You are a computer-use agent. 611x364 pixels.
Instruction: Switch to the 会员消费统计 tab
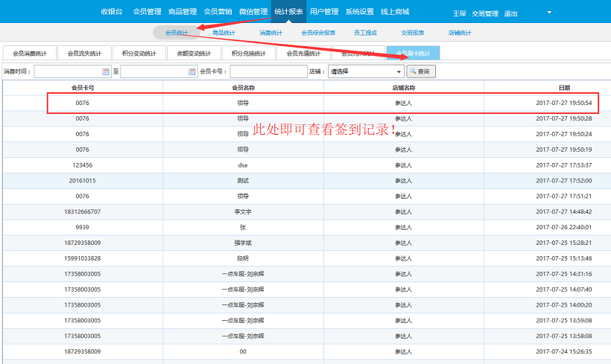[30, 54]
